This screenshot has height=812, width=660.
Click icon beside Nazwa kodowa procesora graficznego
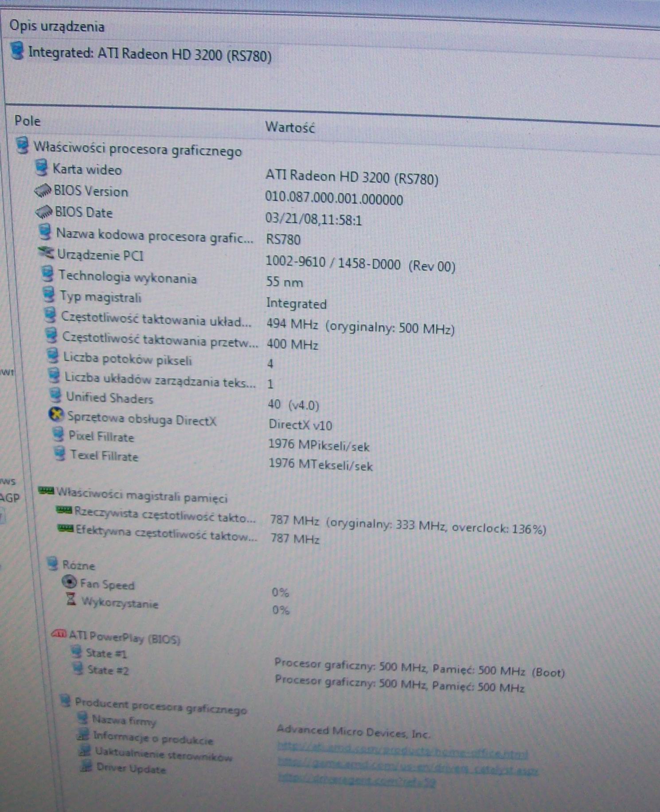(45, 231)
